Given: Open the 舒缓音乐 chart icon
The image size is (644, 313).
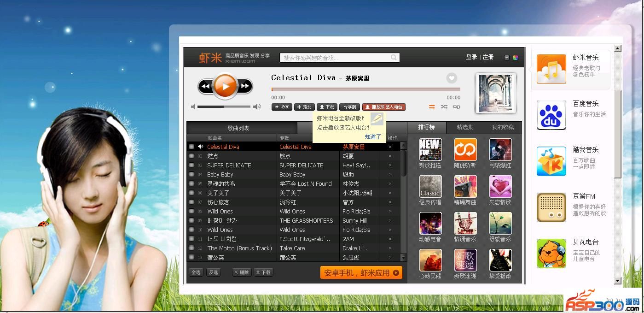Looking at the screenshot, I should [x=500, y=223].
